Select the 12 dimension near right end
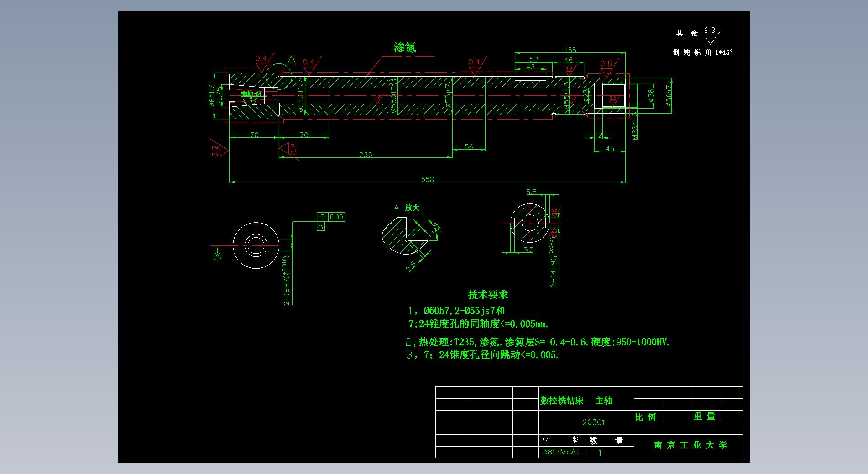The height and width of the screenshot is (474, 868). (x=598, y=135)
